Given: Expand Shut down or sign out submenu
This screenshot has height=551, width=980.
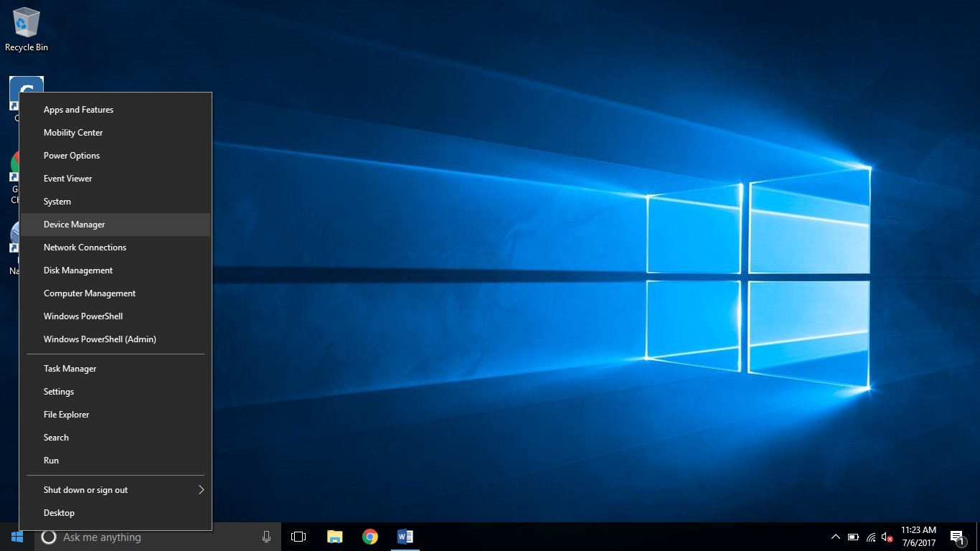Looking at the screenshot, I should [116, 490].
